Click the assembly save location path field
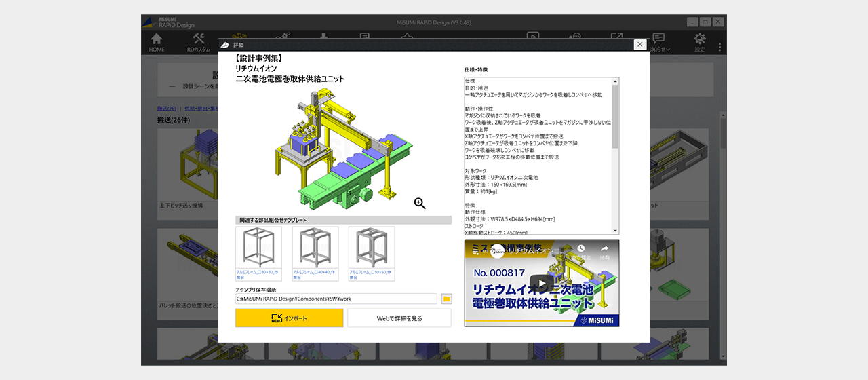 [x=336, y=299]
